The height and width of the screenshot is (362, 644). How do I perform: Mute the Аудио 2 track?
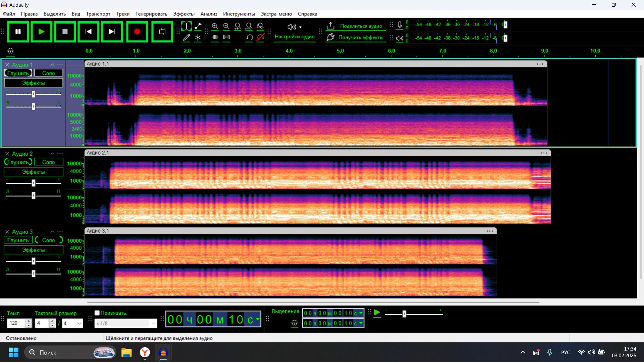[x=18, y=162]
